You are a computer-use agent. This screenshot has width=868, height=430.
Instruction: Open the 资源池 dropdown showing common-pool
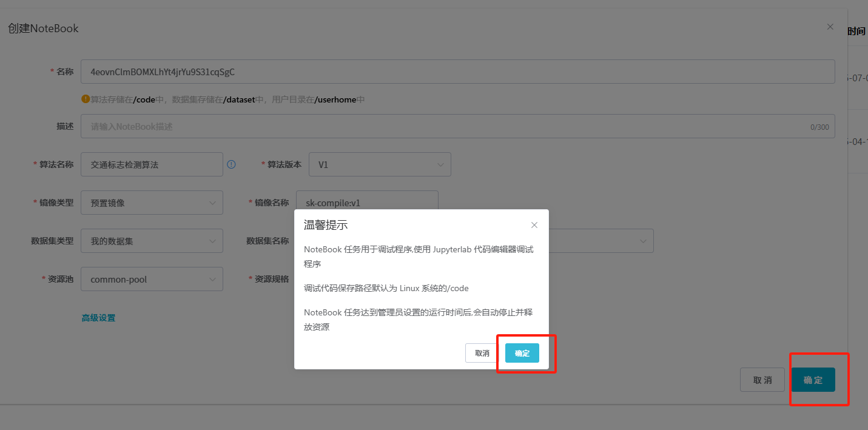pos(152,280)
